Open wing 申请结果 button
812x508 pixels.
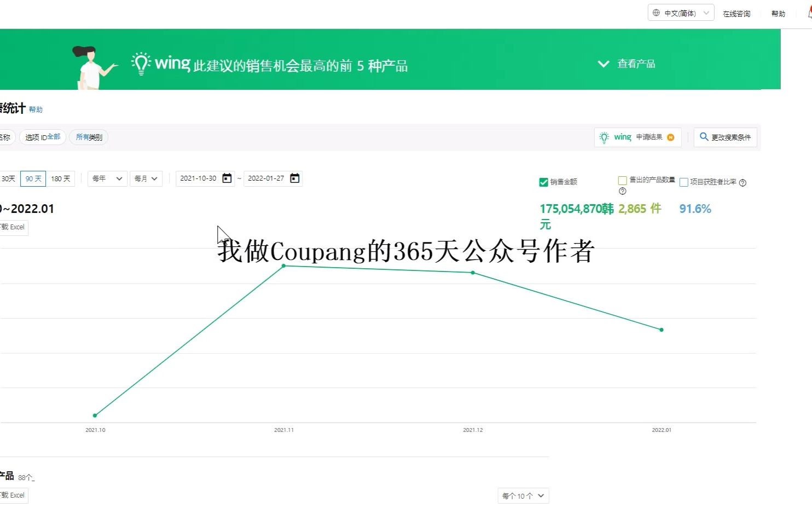click(637, 137)
